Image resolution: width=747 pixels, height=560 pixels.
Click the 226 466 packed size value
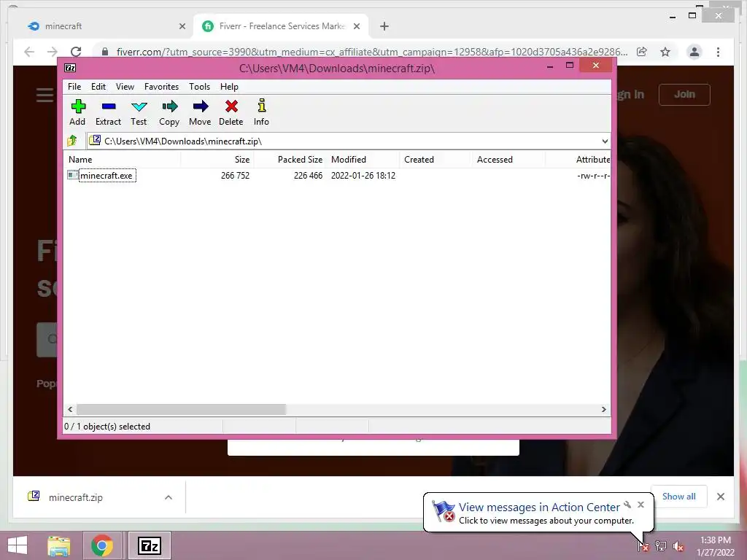click(308, 175)
